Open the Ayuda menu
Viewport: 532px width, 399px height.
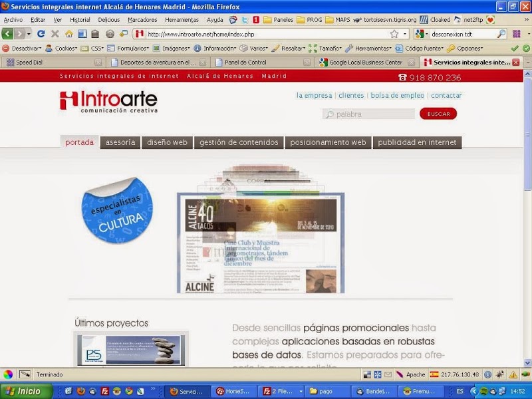click(215, 20)
